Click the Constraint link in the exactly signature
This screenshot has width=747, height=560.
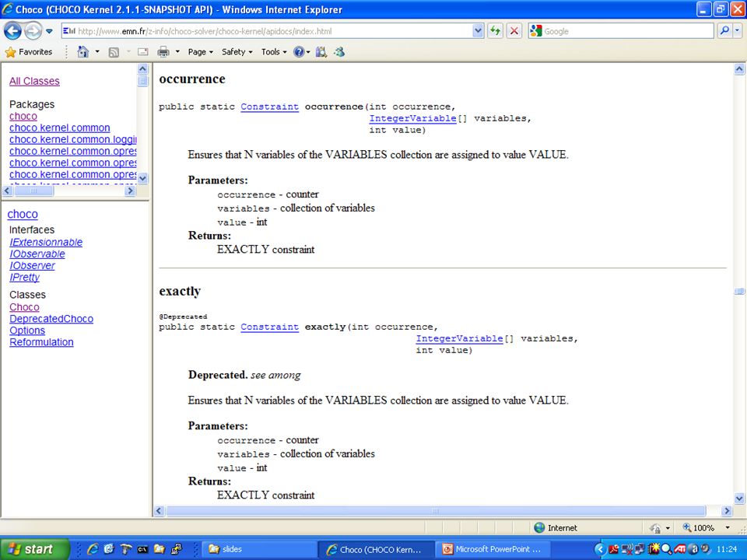pos(270,327)
